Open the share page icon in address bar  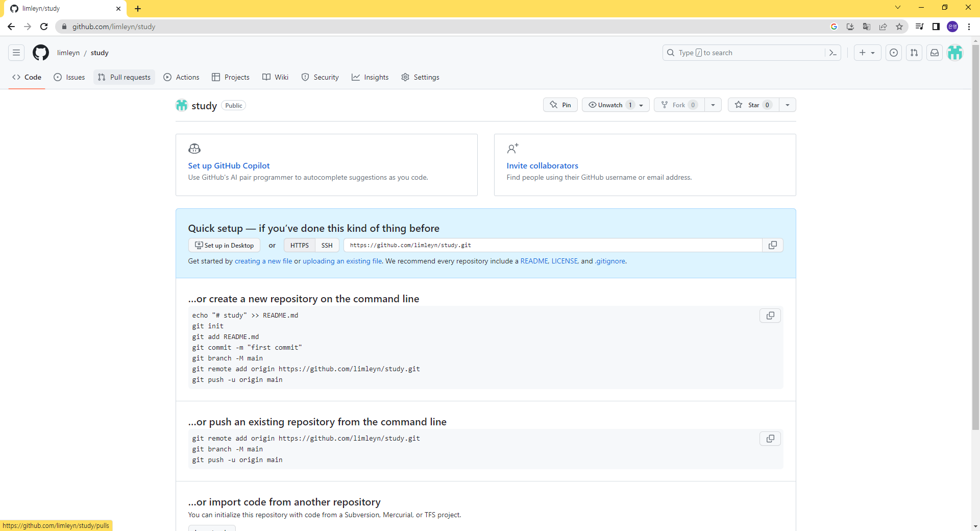[x=883, y=27]
